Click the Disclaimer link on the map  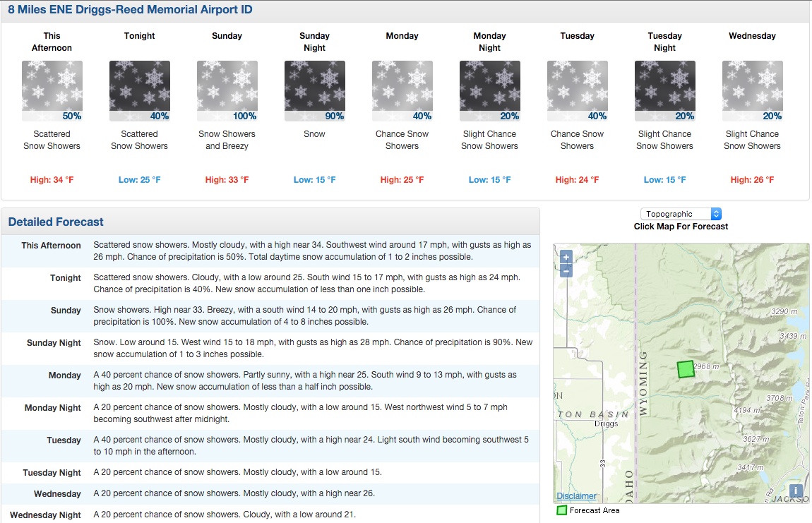tap(576, 496)
